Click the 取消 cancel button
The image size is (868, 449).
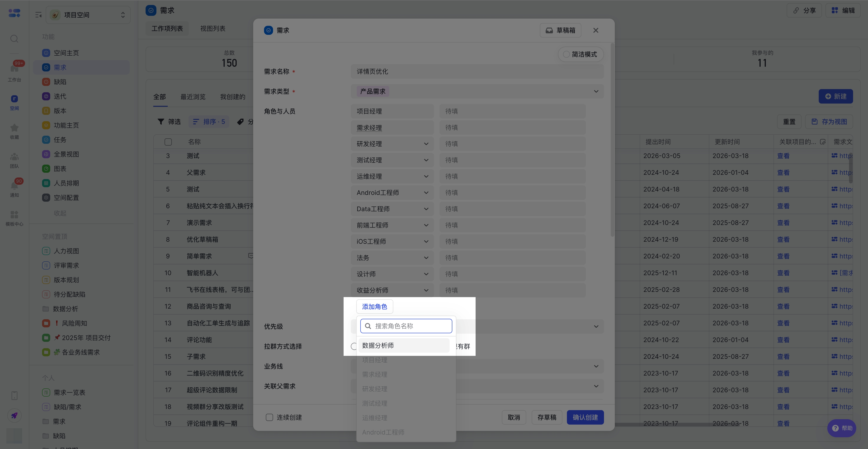point(514,417)
